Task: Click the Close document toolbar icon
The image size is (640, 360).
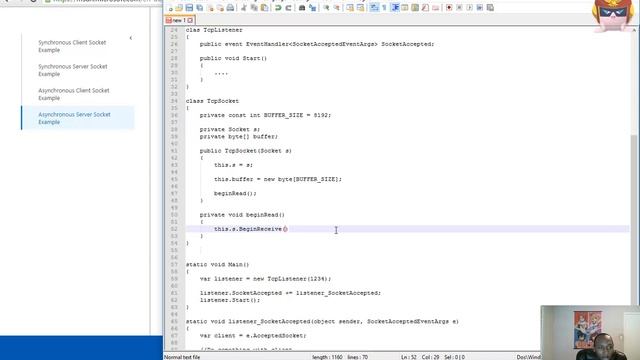Action: point(211,8)
